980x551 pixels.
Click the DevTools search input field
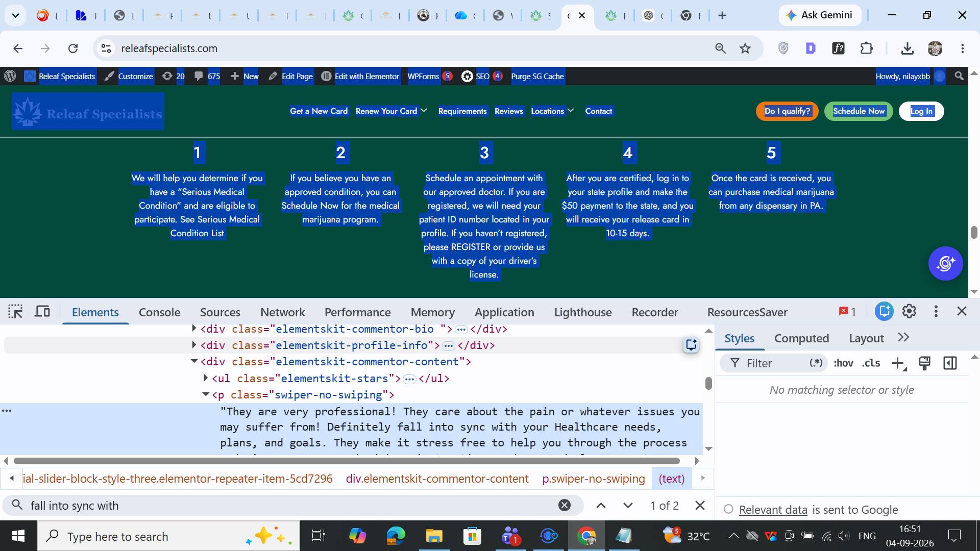(x=291, y=505)
